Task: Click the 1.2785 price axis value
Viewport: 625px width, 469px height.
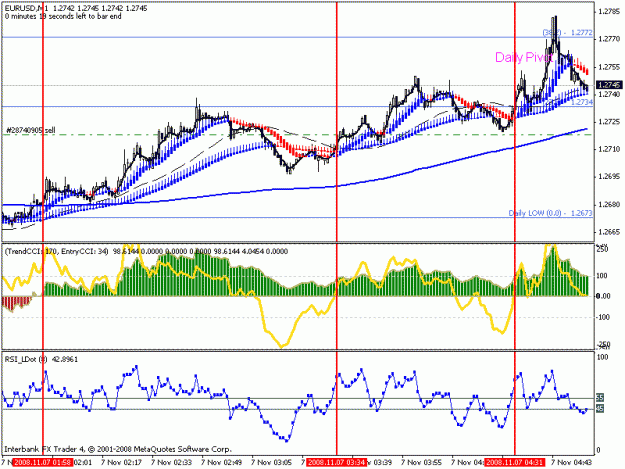Action: pos(609,12)
